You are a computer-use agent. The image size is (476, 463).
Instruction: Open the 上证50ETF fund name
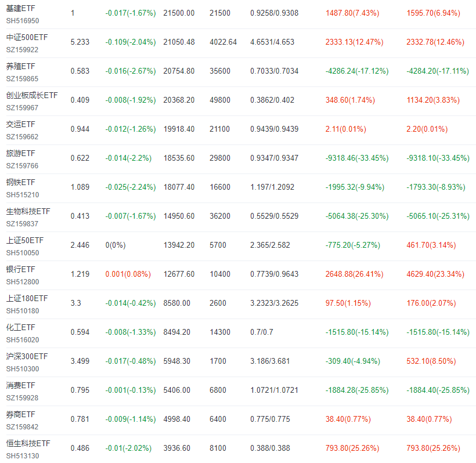click(25, 240)
